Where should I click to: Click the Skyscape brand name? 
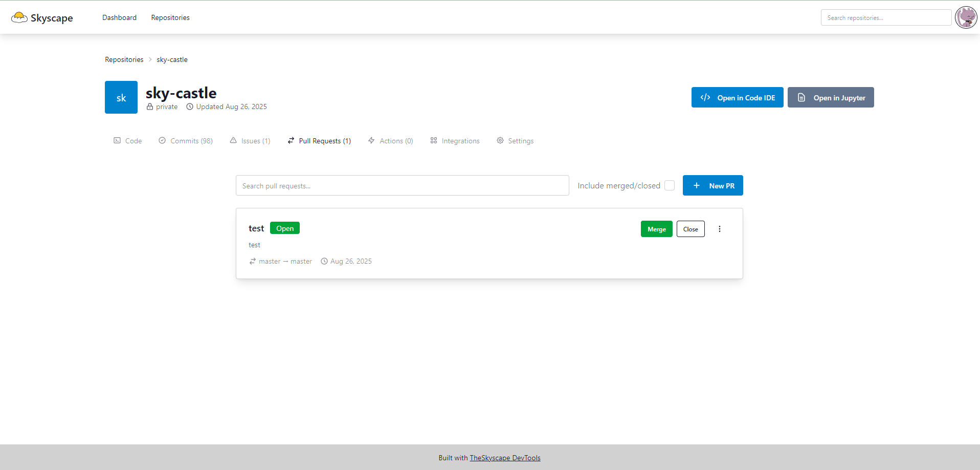tap(52, 18)
